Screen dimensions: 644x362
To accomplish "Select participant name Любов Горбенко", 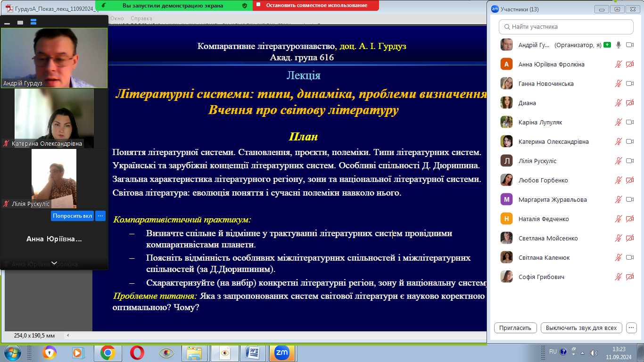I will tap(543, 180).
